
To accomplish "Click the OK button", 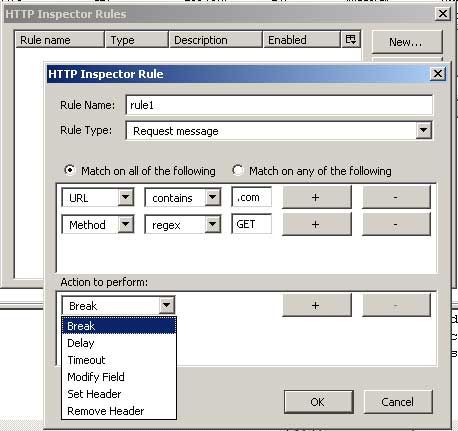I will [319, 402].
